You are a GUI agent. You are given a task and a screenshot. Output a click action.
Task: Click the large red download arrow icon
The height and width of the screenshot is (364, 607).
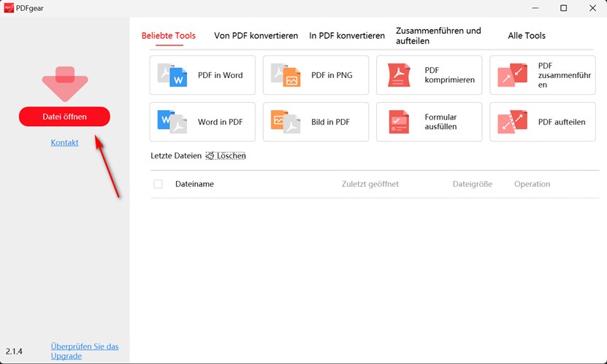(65, 84)
